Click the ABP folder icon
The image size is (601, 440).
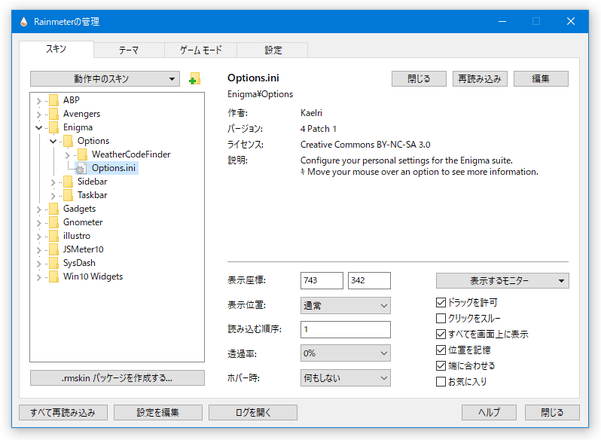(54, 100)
